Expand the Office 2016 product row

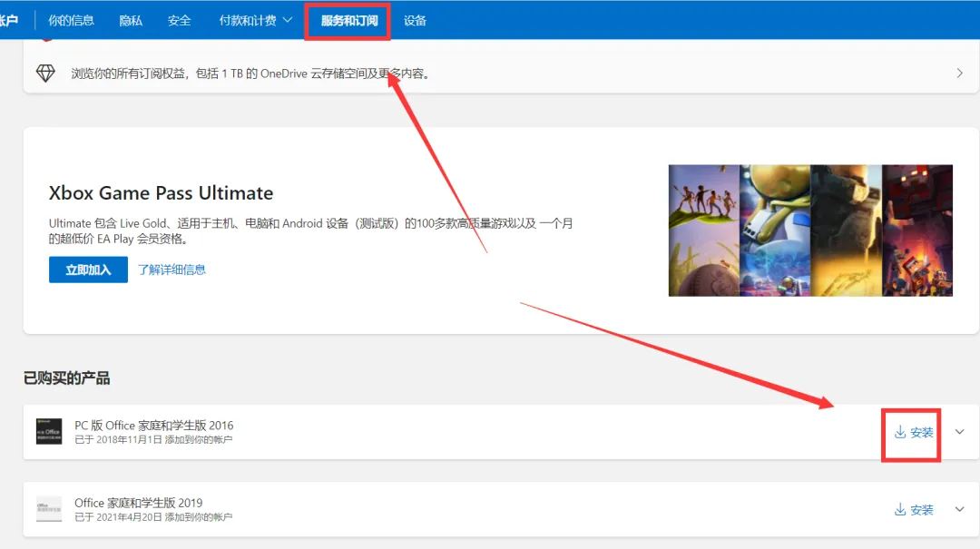tap(959, 431)
